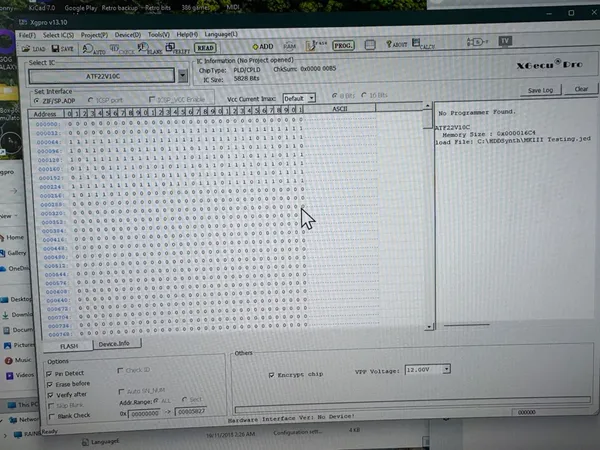Click the SAVE toolbar icon
Image resolution: width=600 pixels, height=450 pixels.
[62, 49]
